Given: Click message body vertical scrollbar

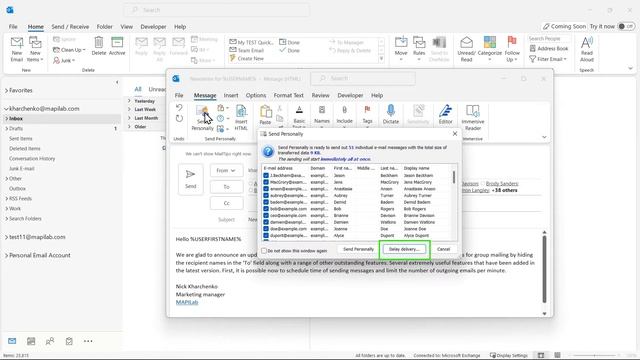Looking at the screenshot, I should point(544,269).
